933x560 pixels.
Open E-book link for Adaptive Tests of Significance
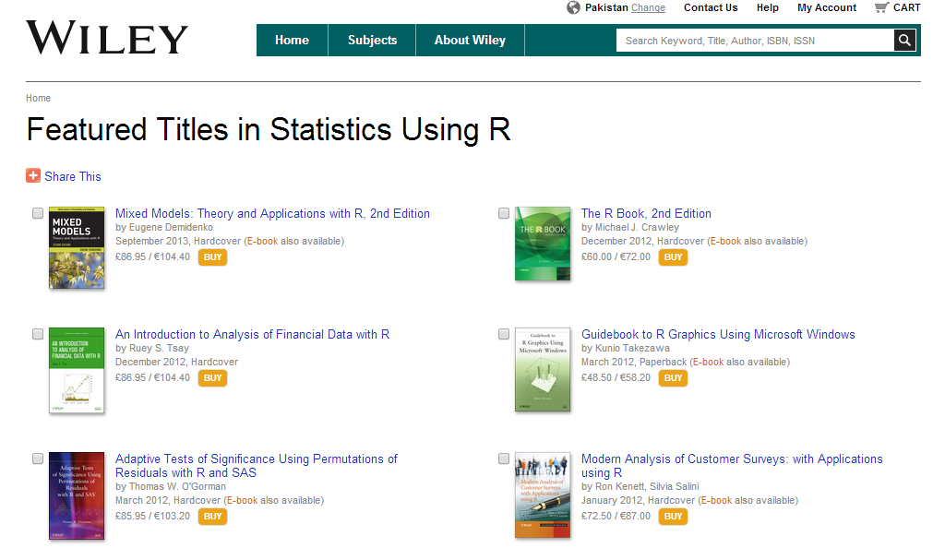coord(241,500)
